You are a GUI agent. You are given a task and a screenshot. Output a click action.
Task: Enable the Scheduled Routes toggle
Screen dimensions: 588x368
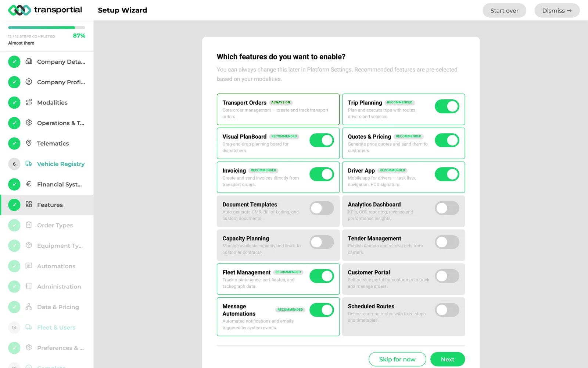(447, 310)
